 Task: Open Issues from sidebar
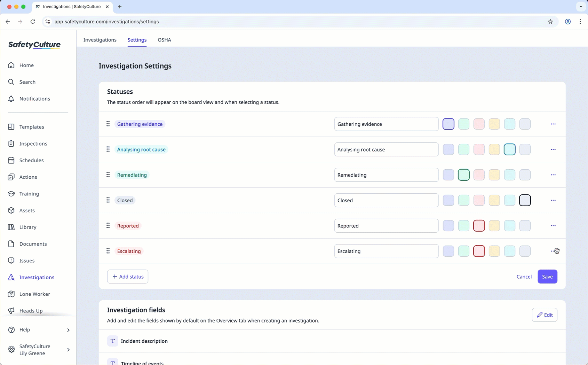tap(21, 261)
